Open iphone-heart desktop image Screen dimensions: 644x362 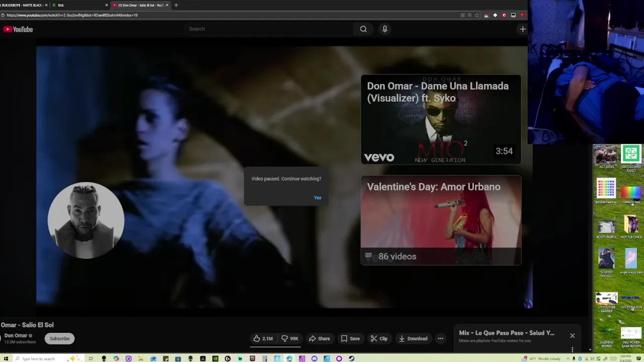pyautogui.click(x=606, y=192)
